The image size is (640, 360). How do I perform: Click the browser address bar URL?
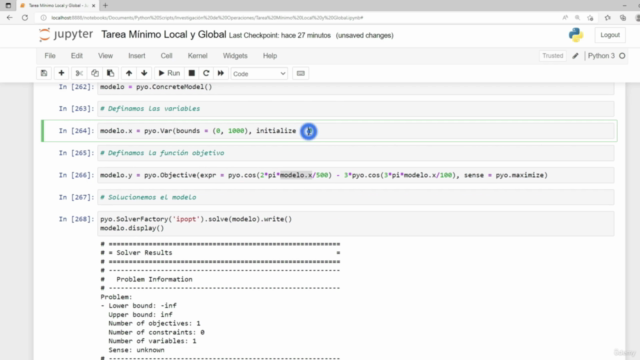[207, 18]
